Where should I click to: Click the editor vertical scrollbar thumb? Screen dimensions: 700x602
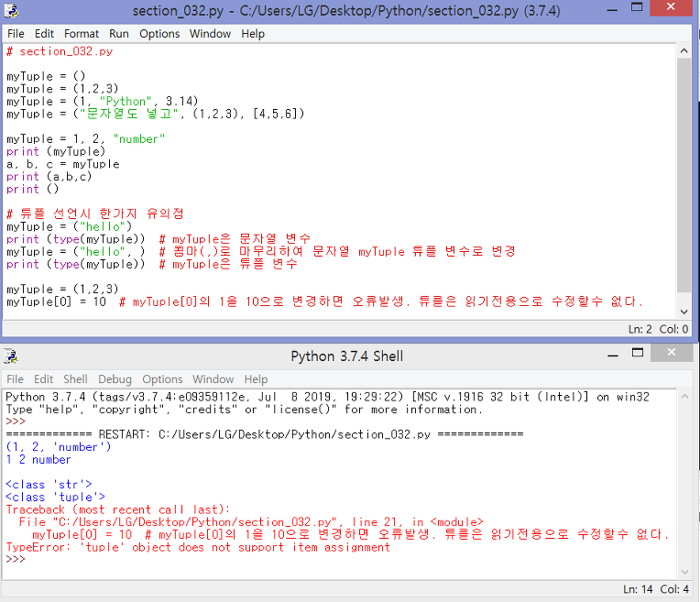pyautogui.click(x=684, y=175)
